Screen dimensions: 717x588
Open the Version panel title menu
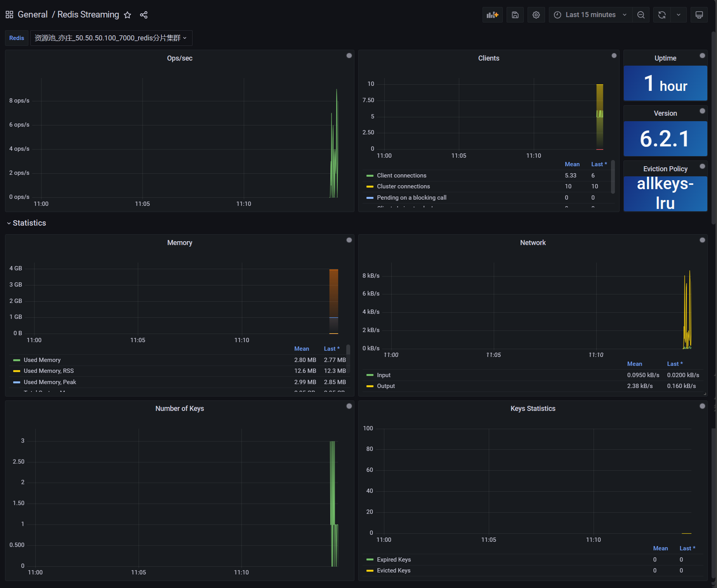click(x=665, y=113)
